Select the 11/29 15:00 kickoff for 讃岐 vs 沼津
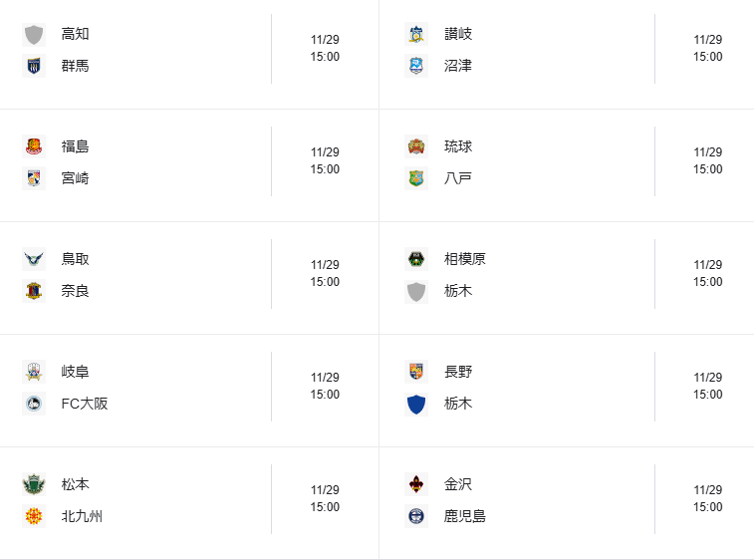The image size is (754, 560). click(708, 48)
